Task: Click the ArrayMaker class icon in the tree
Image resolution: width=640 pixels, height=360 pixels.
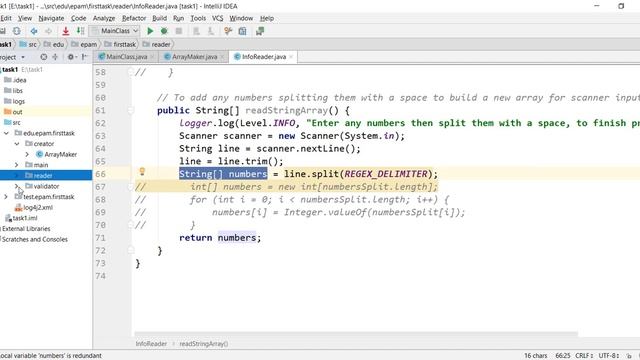Action: (39, 154)
